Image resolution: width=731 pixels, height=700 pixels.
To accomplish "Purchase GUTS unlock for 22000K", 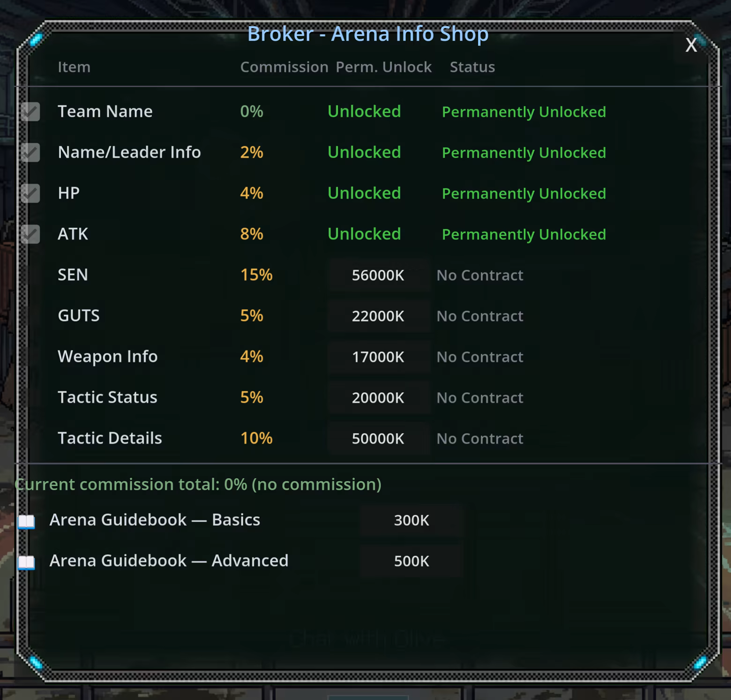I will 378,316.
